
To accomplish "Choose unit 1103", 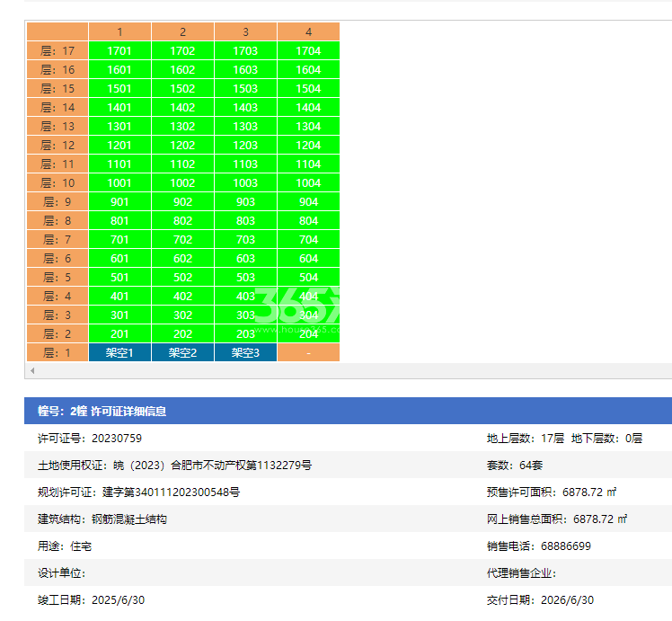I will point(245,164).
